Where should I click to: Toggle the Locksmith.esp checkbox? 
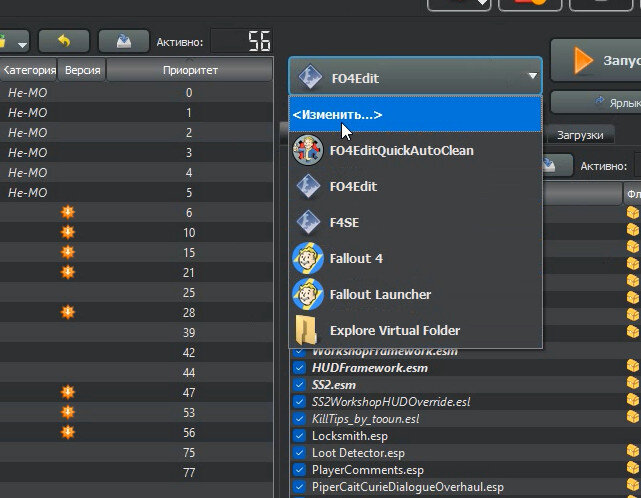(x=299, y=436)
